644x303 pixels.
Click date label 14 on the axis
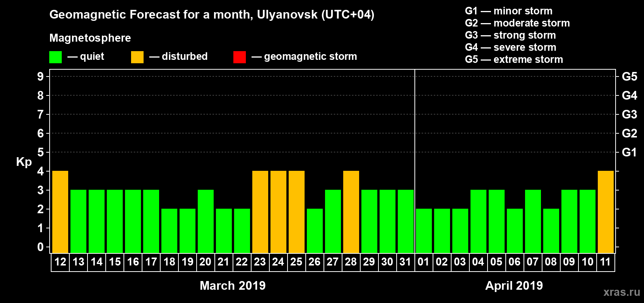[x=97, y=262]
